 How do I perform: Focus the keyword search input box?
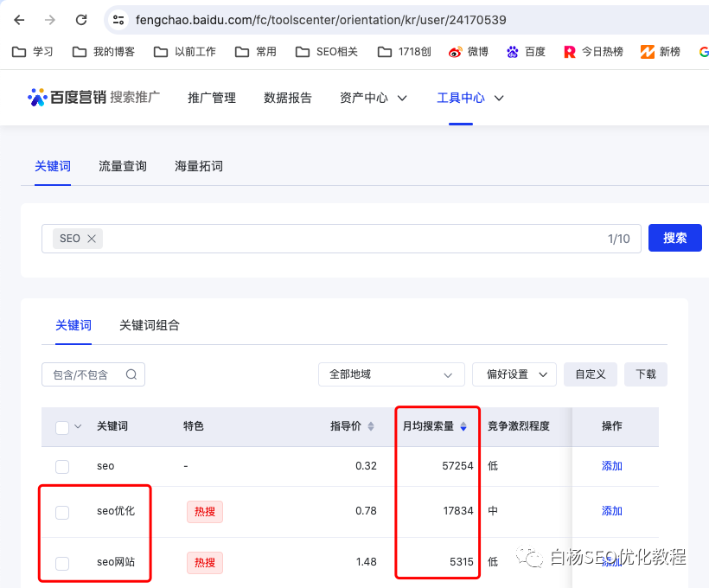(342, 239)
